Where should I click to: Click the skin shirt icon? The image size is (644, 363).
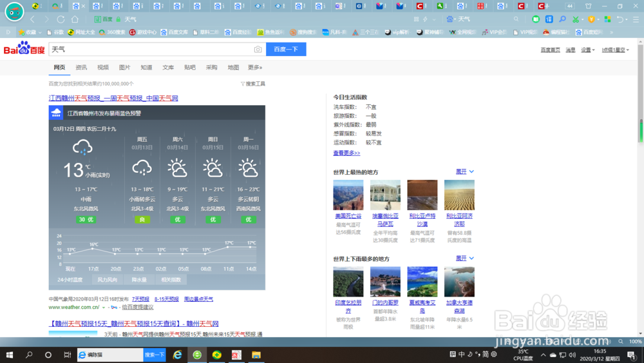pyautogui.click(x=589, y=6)
